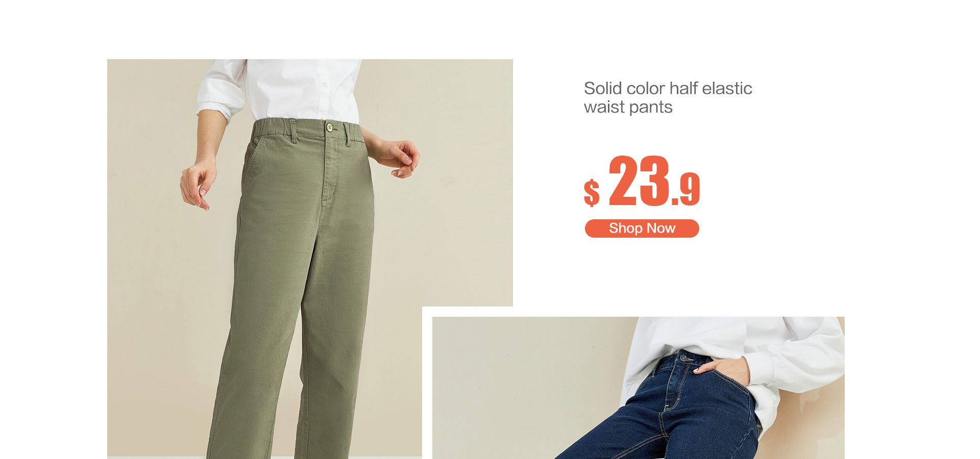The image size is (980, 459).
Task: Click the orange Shop Now button
Action: [642, 228]
